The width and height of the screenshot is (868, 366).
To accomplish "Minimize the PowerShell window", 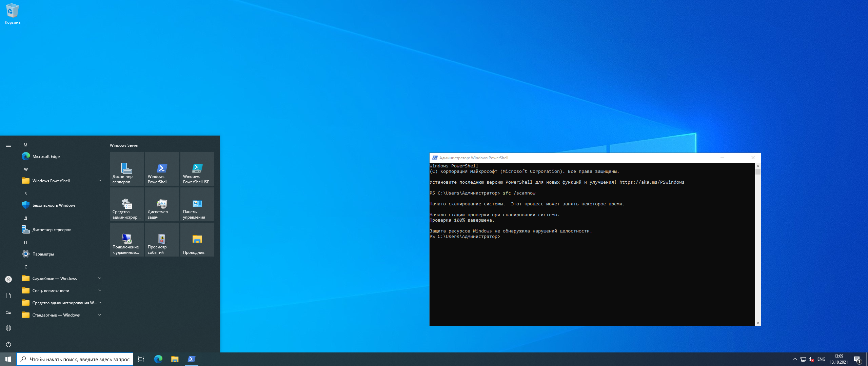I will click(x=722, y=158).
